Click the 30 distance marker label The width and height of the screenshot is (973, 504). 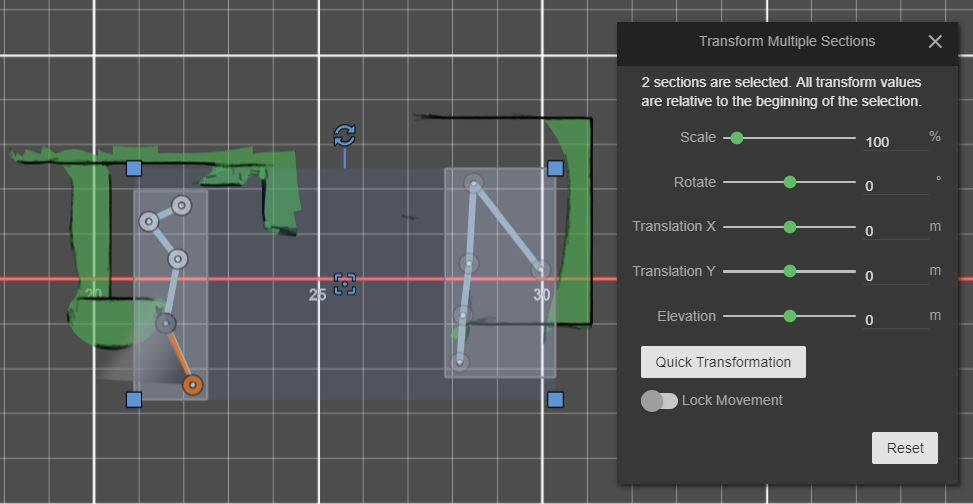(x=542, y=295)
